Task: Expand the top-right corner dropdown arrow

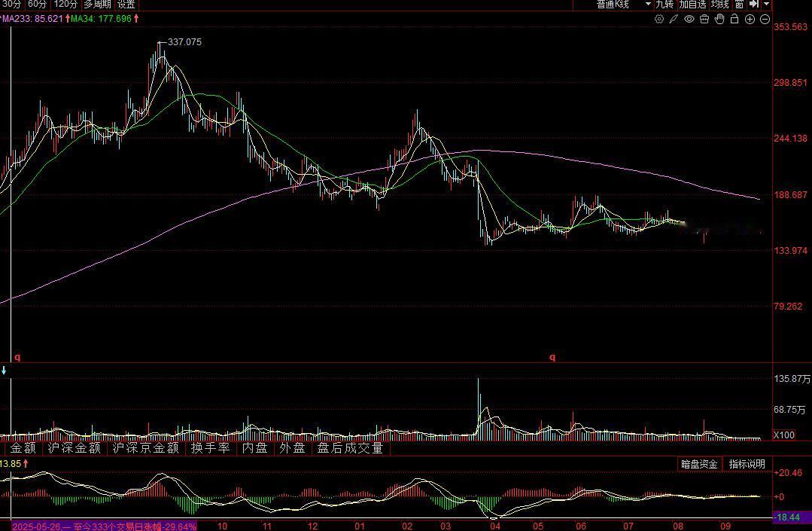Action: coord(767,5)
